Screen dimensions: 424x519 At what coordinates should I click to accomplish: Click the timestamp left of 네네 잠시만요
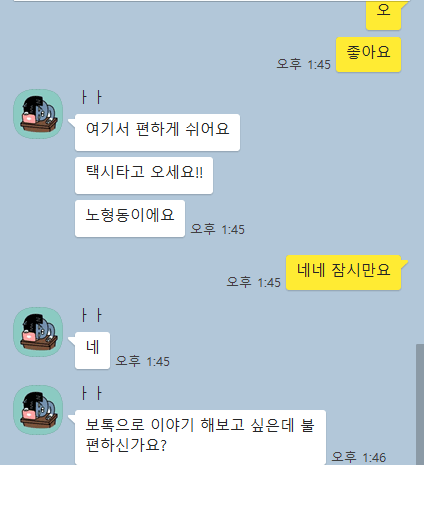click(254, 282)
